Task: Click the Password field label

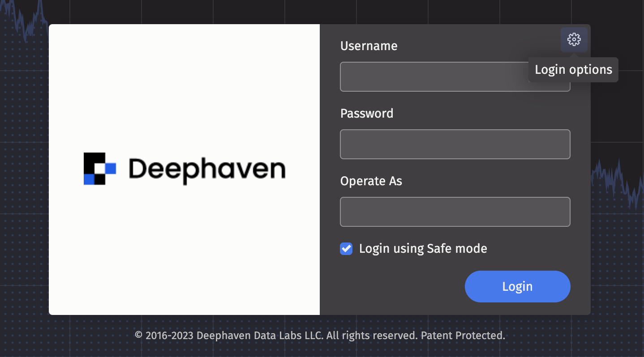Action: (x=366, y=114)
